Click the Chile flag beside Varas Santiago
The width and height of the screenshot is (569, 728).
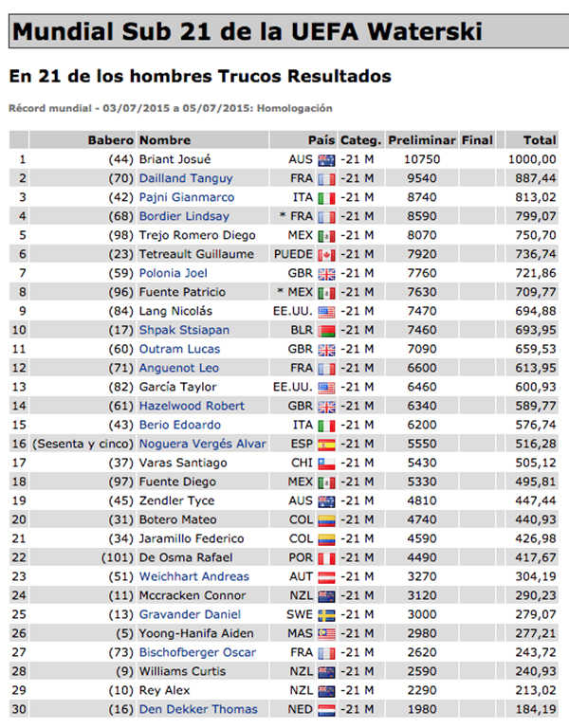click(326, 463)
